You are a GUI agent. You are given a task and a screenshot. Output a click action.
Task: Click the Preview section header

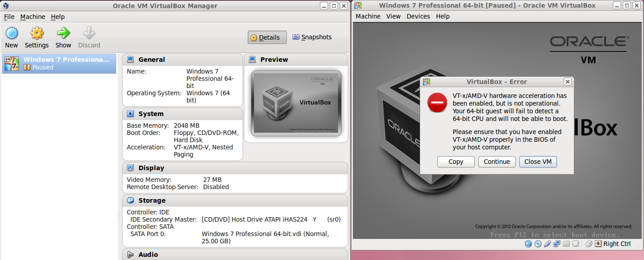pos(296,60)
